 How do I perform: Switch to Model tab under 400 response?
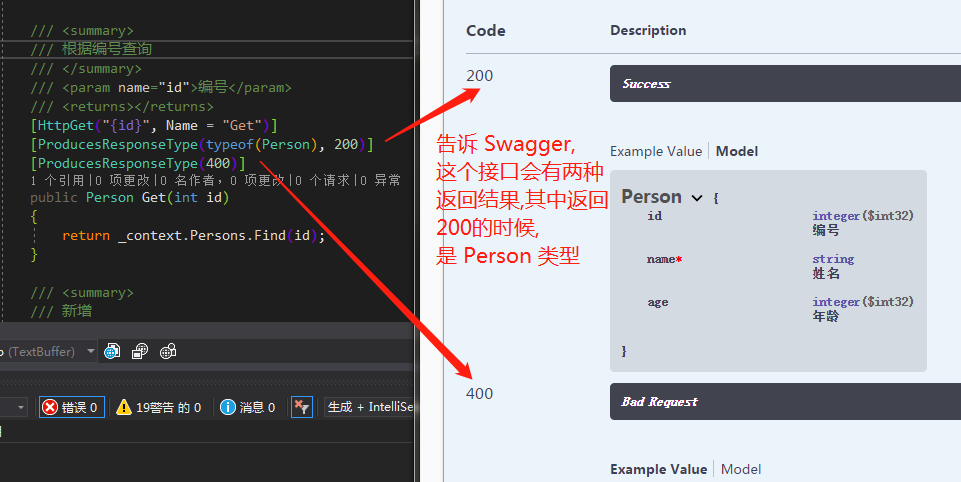pyautogui.click(x=741, y=469)
